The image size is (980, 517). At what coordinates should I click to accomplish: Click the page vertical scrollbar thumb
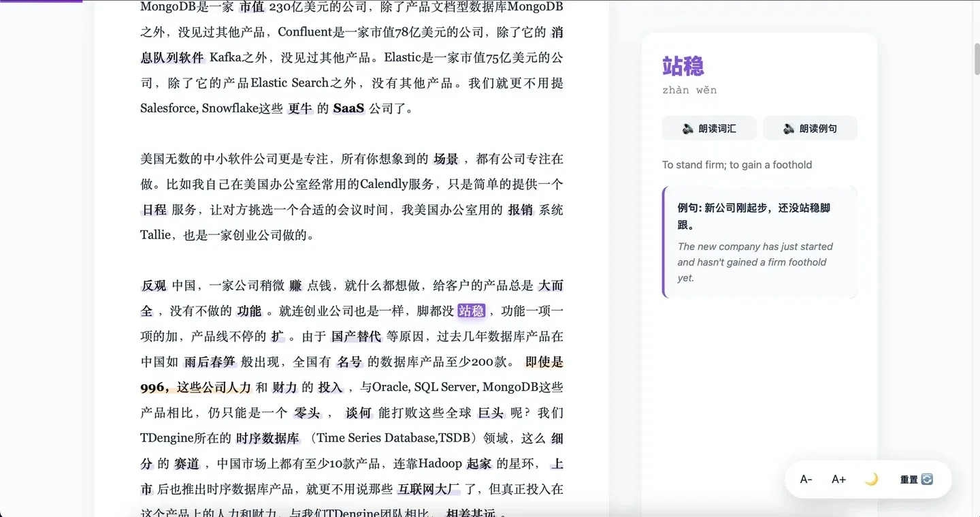(x=977, y=59)
